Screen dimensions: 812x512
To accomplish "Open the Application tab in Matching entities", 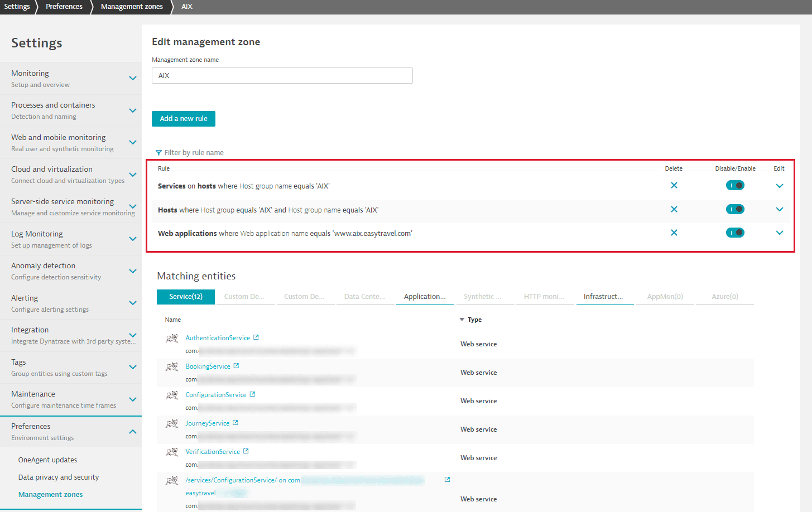I will [425, 296].
